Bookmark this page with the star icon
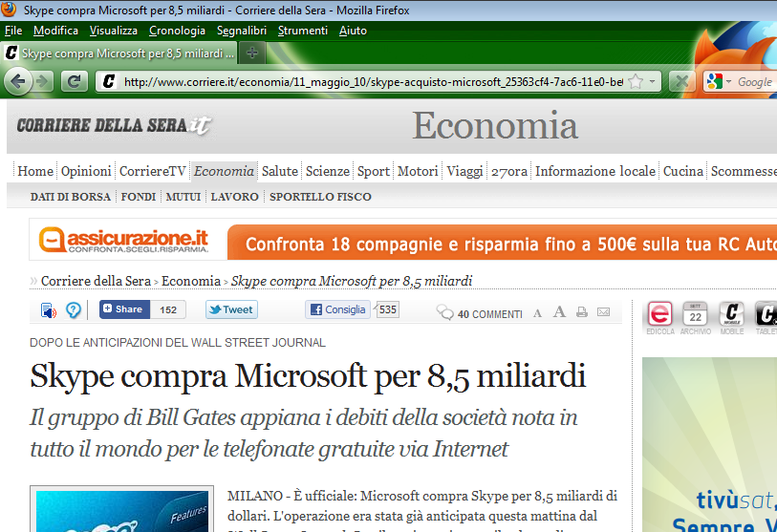Screen dimensions: 777x532 click(636, 82)
